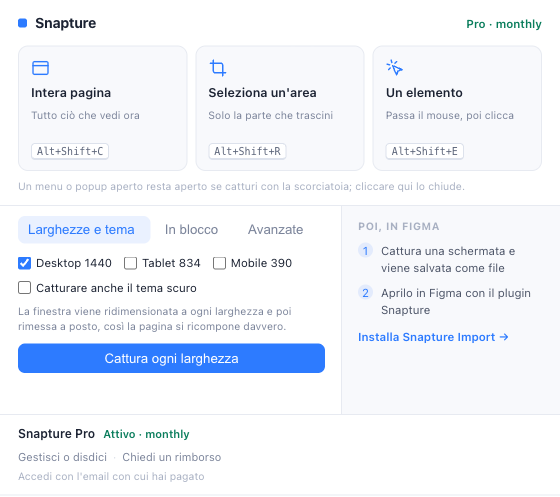Click the Snapture Pro heading
The width and height of the screenshot is (560, 497).
coord(56,434)
